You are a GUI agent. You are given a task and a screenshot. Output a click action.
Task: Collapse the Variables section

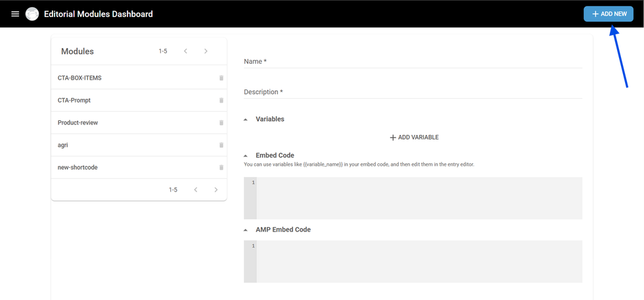pos(246,119)
